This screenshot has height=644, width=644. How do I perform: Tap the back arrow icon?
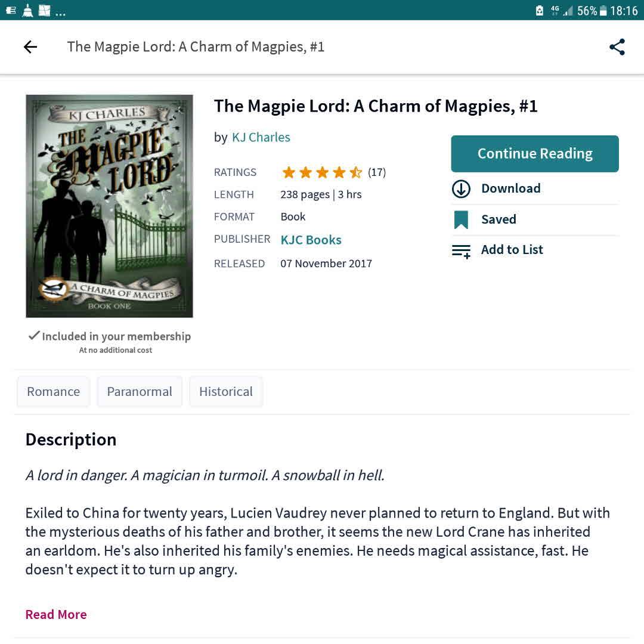pyautogui.click(x=30, y=47)
